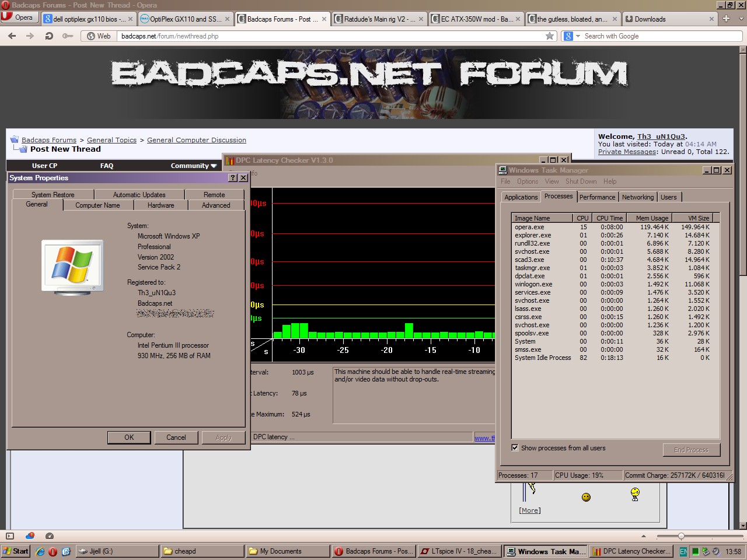Viewport: 747px width, 560px height.
Task: Click the third Quick Launch icon
Action: [66, 551]
